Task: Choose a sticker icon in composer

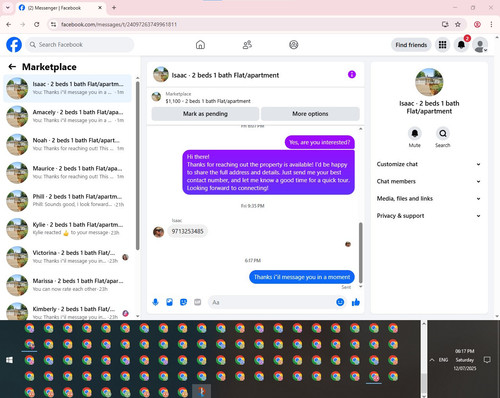Action: click(x=183, y=302)
